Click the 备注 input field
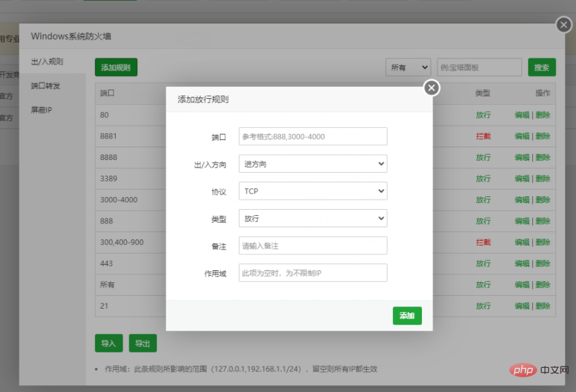 [313, 245]
